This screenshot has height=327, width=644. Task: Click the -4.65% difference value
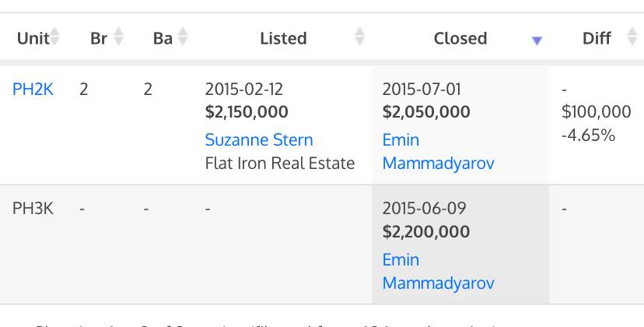click(588, 135)
